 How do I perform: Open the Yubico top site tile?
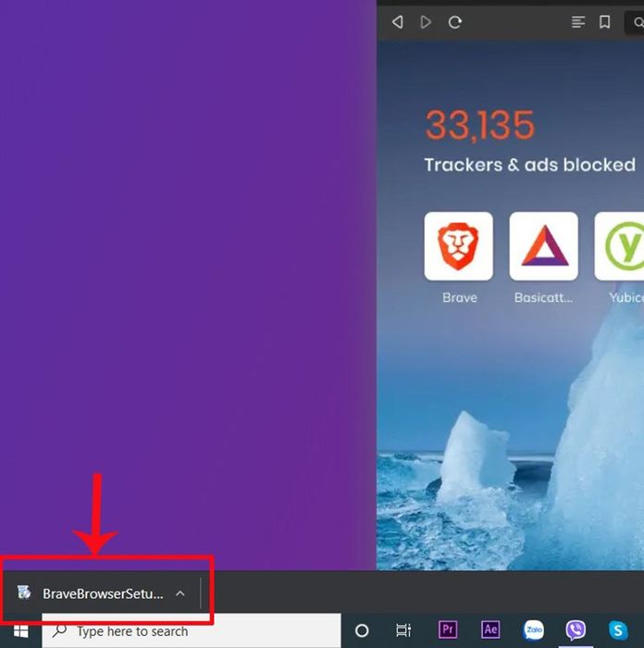619,246
